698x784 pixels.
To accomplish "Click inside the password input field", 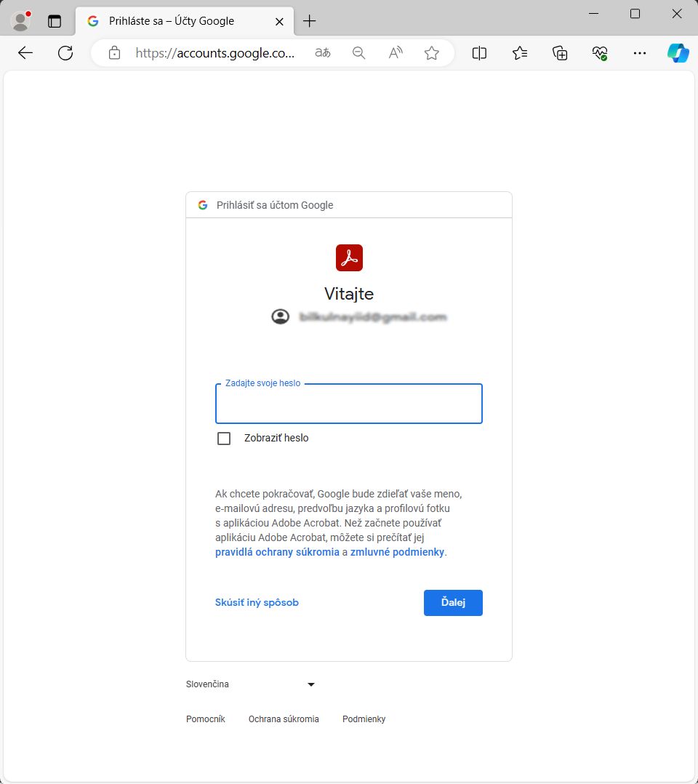I will 349,404.
